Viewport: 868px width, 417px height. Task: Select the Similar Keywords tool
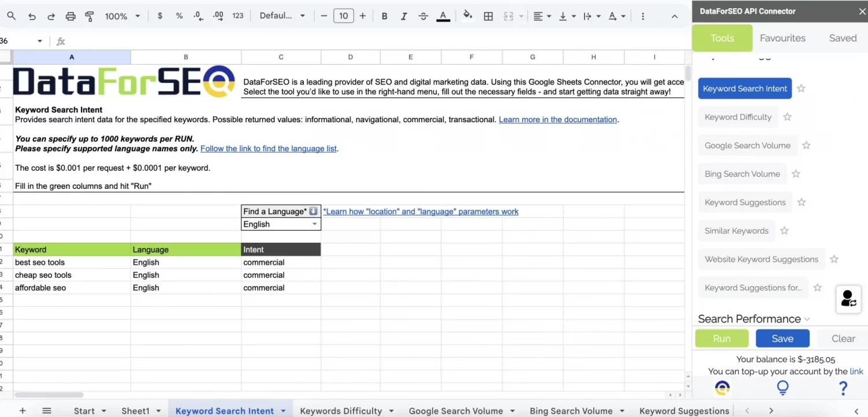pyautogui.click(x=736, y=231)
